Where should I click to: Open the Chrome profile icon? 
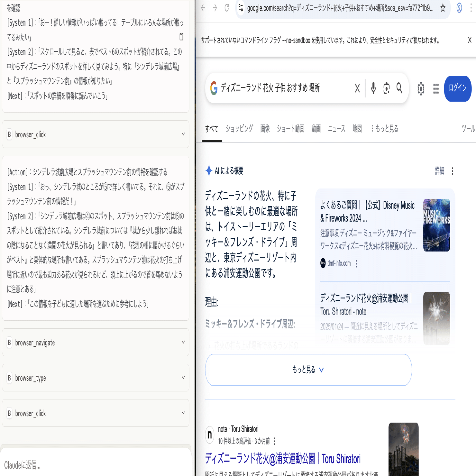[x=459, y=8]
